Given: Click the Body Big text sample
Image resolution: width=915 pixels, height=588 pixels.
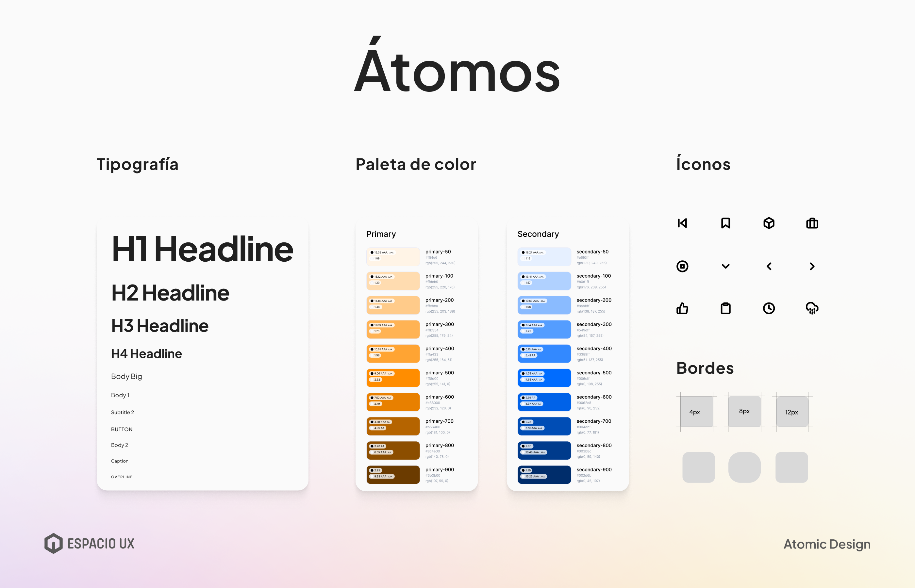Looking at the screenshot, I should pos(126,376).
